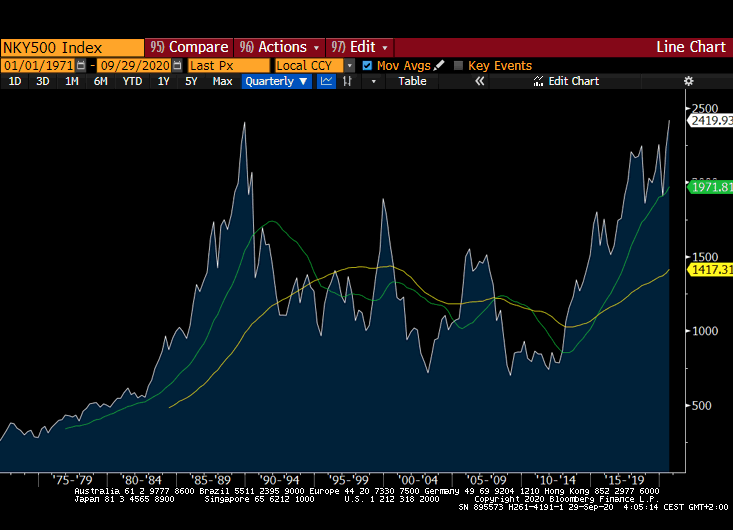Open the start date calendar picker
This screenshot has height=530, width=733.
(81, 65)
